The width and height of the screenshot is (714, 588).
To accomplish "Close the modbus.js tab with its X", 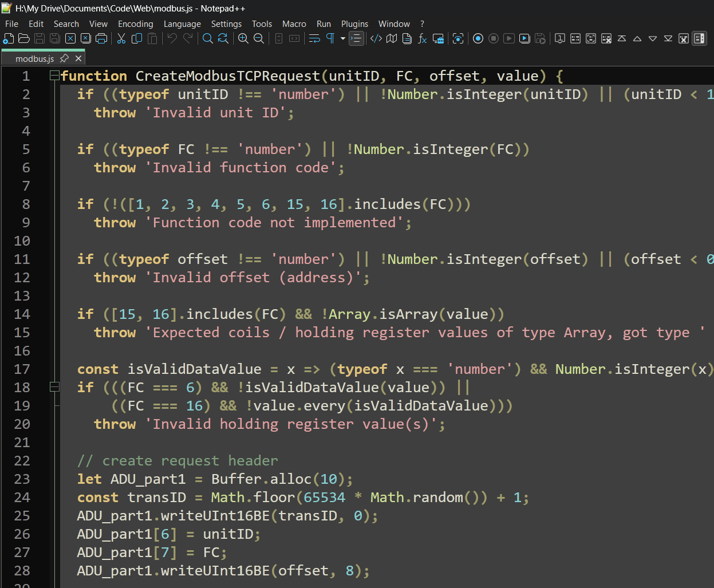I will coord(79,58).
